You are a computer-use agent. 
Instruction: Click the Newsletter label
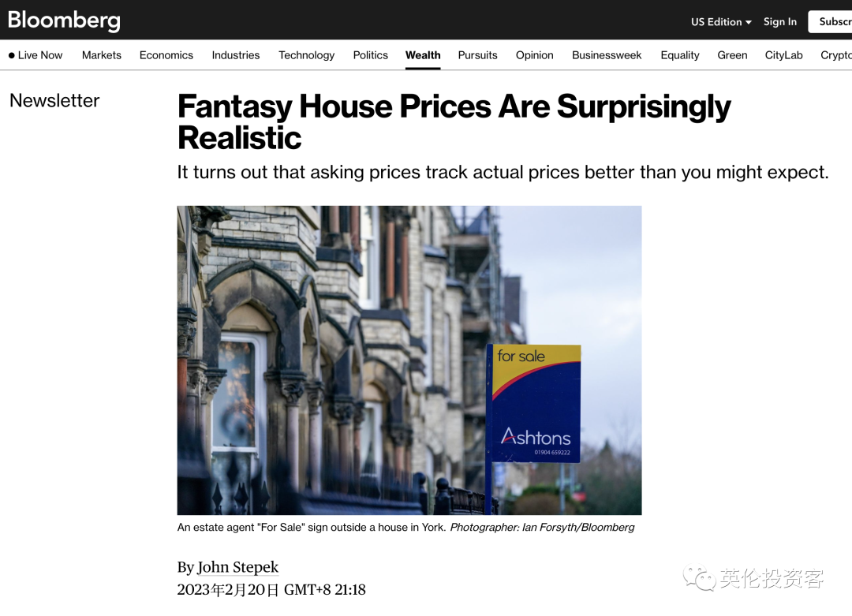55,100
